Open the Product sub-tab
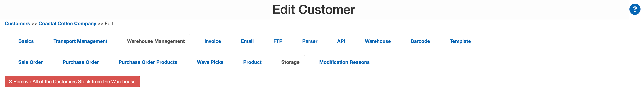The height and width of the screenshot is (90, 644). tap(252, 62)
